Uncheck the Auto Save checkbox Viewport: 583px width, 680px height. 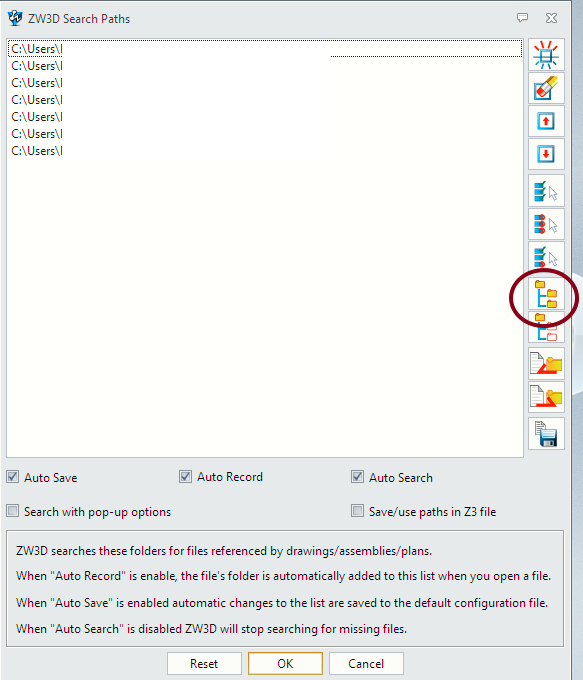(13, 477)
